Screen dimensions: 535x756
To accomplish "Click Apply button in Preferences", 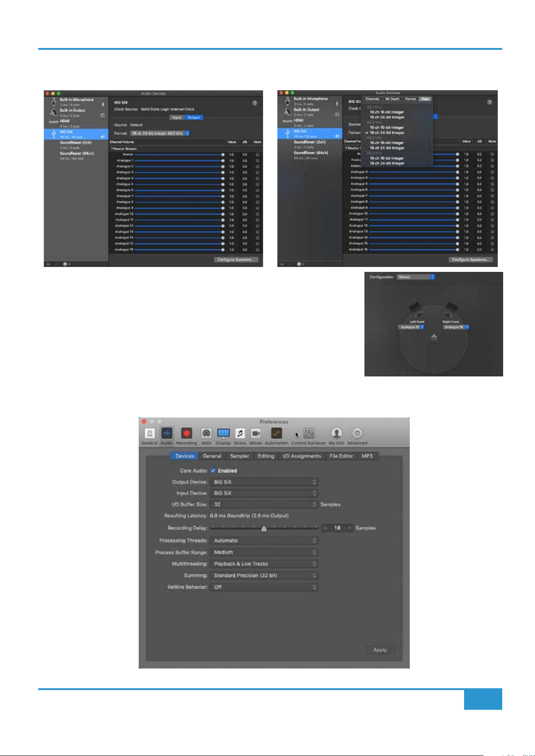I will click(x=380, y=650).
